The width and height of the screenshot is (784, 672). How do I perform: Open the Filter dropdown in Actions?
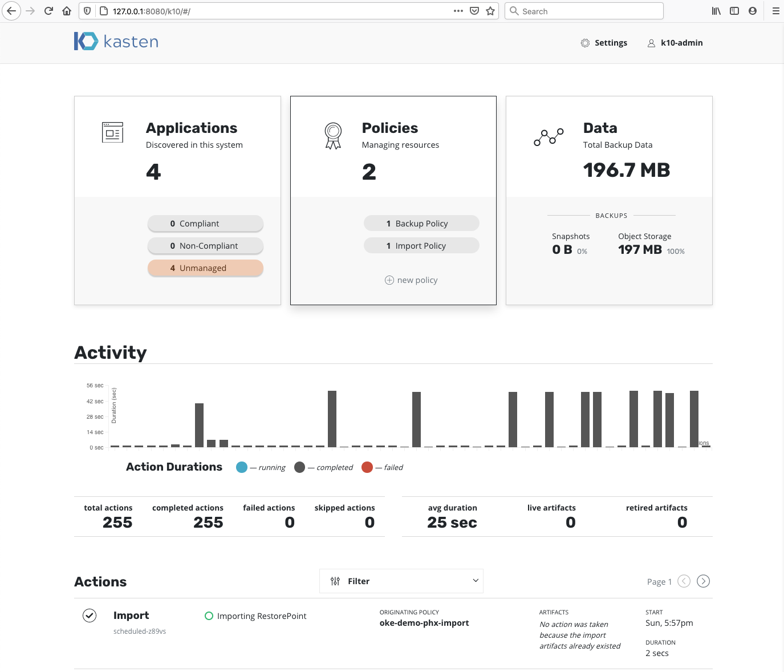pyautogui.click(x=401, y=581)
